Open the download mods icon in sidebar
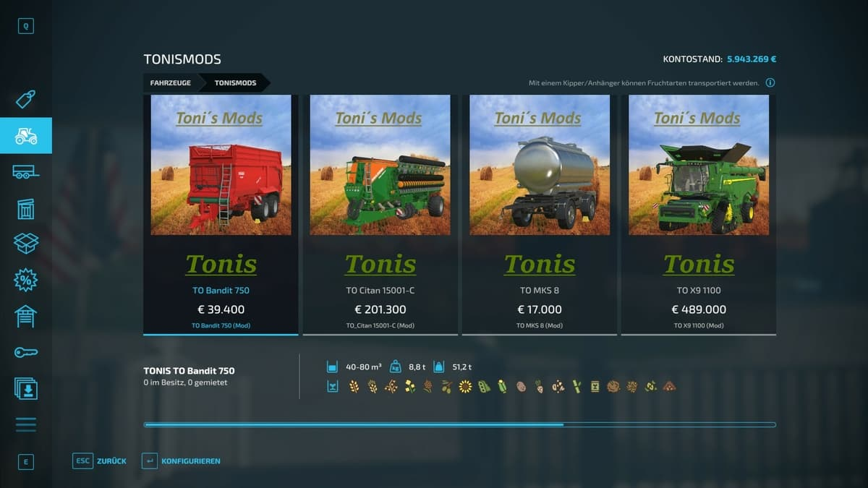 (26, 388)
